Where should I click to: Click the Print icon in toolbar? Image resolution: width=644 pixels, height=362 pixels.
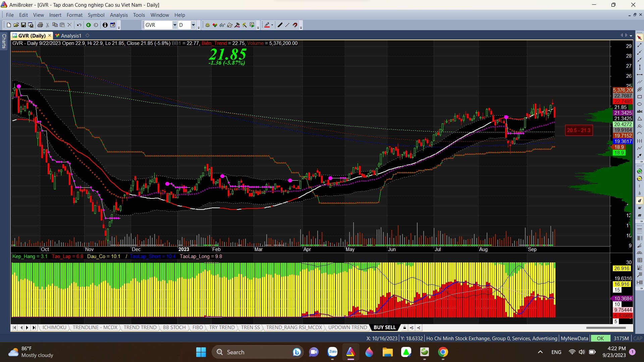click(x=40, y=25)
